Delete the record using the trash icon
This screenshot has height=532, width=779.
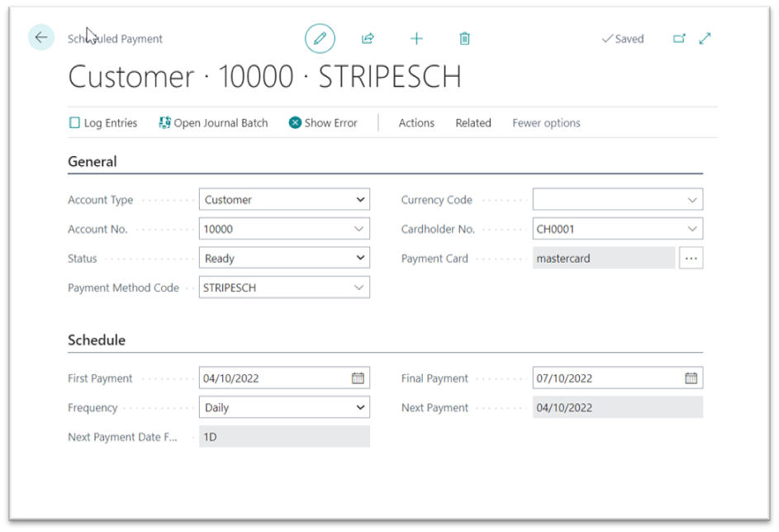pos(464,38)
